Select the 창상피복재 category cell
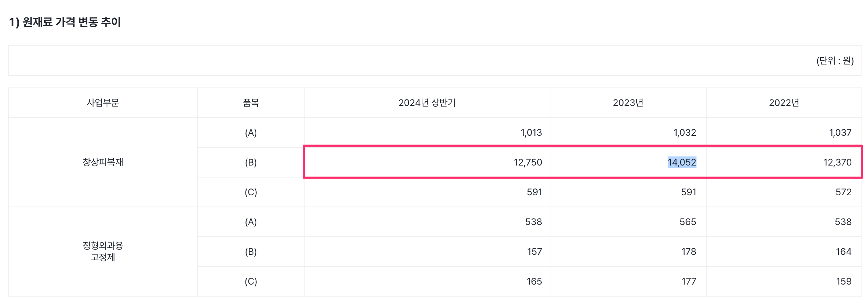This screenshot has width=868, height=302. coord(103,162)
